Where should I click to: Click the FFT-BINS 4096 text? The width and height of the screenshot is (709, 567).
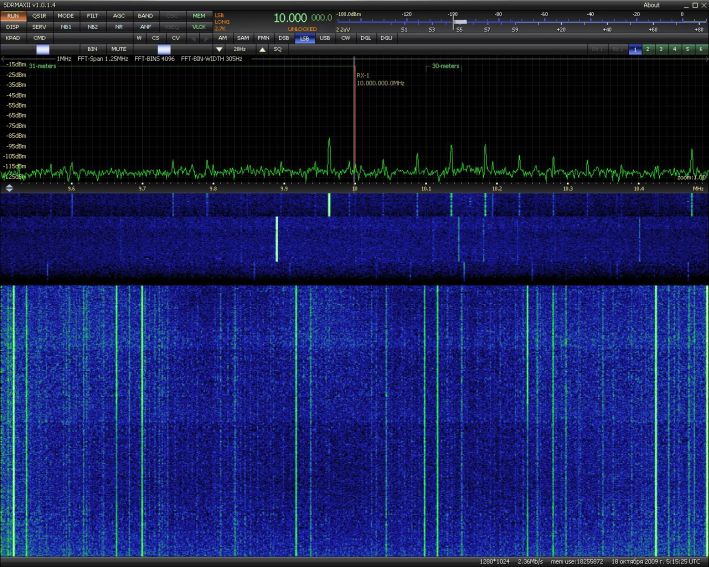point(154,59)
